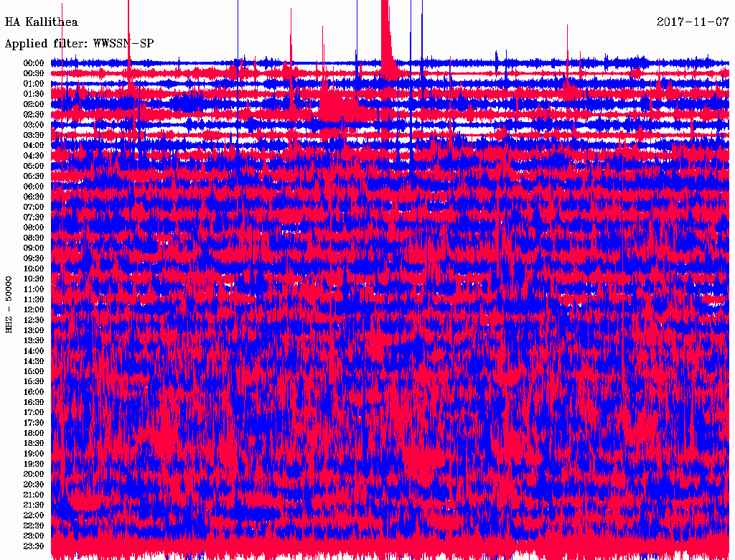735x560 pixels.
Task: Click the '16:30' time label
Action: click(34, 402)
